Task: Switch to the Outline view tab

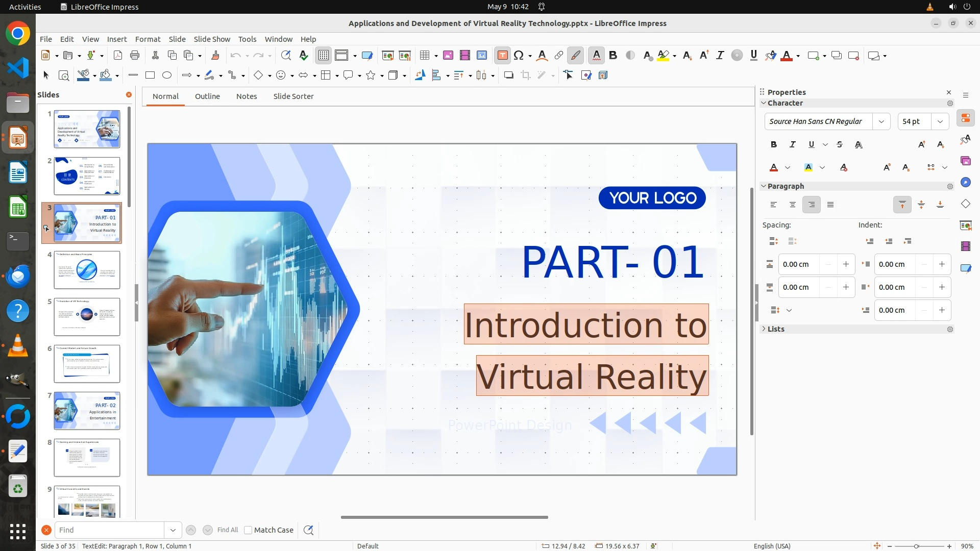Action: (x=207, y=96)
